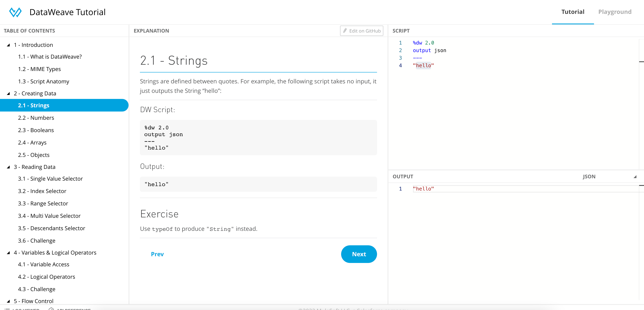
Task: Click the Prev button
Action: coord(157,254)
